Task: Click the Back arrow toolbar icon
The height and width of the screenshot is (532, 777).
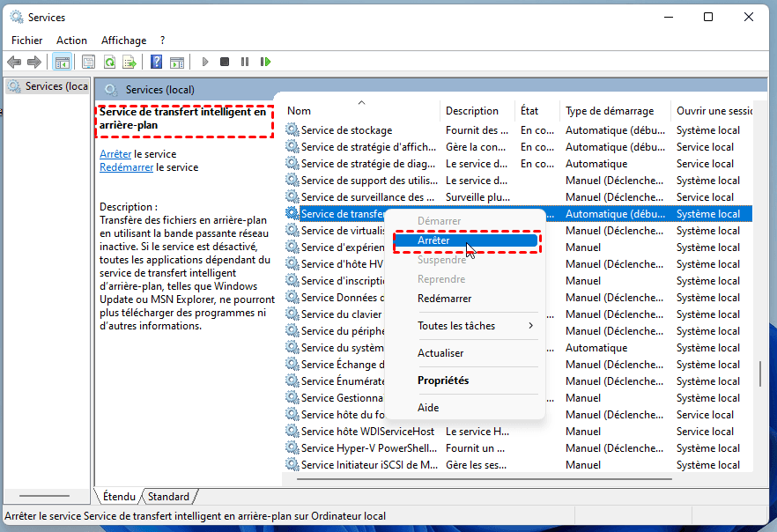Action: click(x=14, y=62)
